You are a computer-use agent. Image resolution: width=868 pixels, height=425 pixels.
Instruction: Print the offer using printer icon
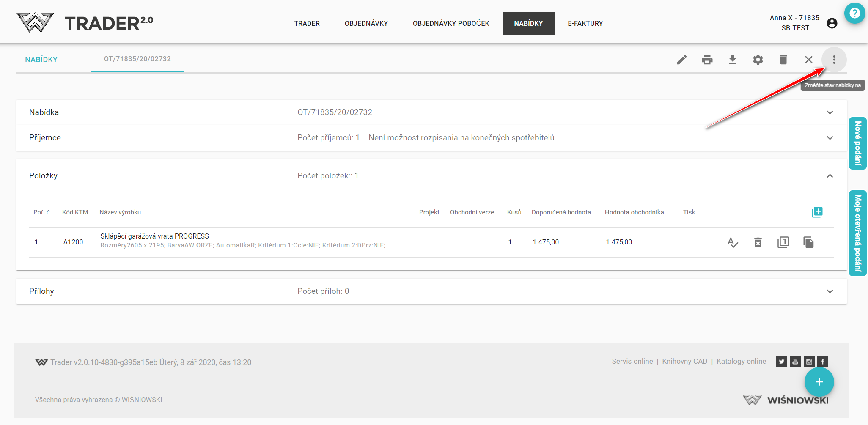point(707,60)
